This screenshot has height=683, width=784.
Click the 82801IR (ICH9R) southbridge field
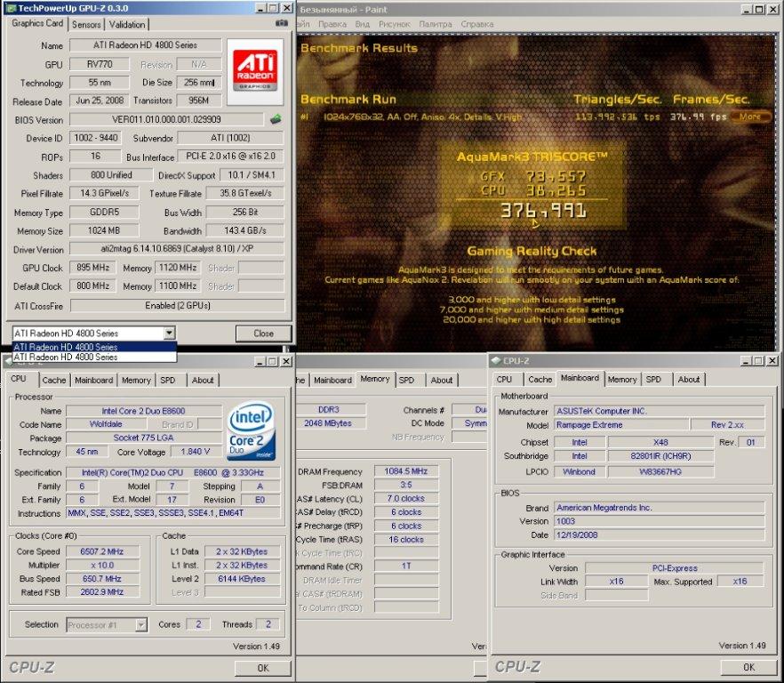(x=660, y=456)
